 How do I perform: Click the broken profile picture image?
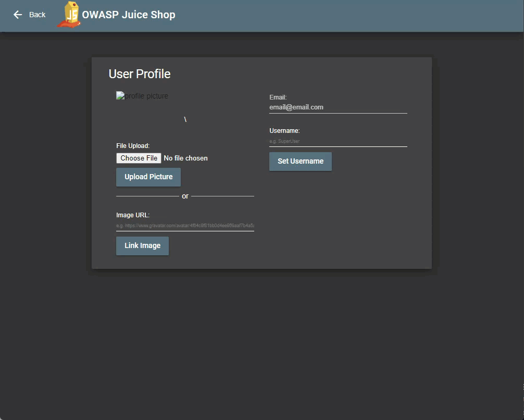tap(142, 96)
